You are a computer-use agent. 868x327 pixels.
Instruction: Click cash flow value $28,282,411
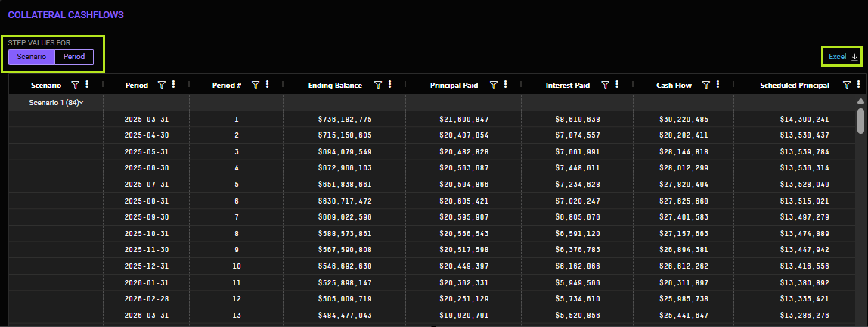(684, 135)
